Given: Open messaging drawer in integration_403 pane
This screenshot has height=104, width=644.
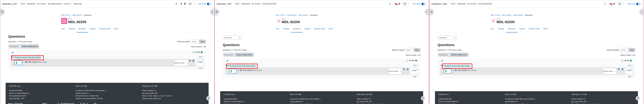Looking at the screenshot, I should [x=185, y=4].
